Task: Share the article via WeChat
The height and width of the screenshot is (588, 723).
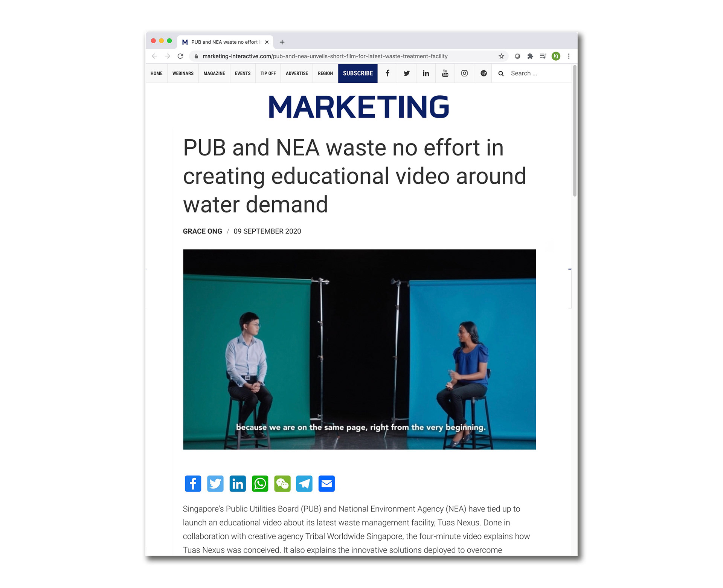Action: coord(282,484)
